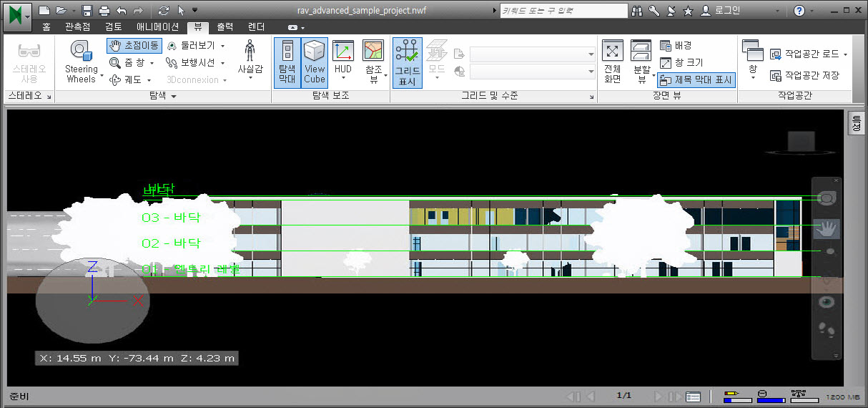The image size is (868, 408).
Task: Open the 분할 뷰 split view menu
Action: pos(641,62)
